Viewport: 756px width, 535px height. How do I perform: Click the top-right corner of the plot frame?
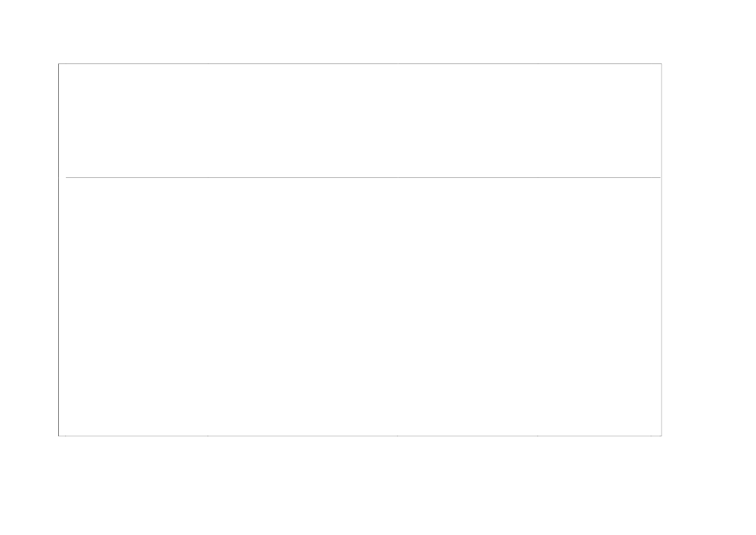662,63
